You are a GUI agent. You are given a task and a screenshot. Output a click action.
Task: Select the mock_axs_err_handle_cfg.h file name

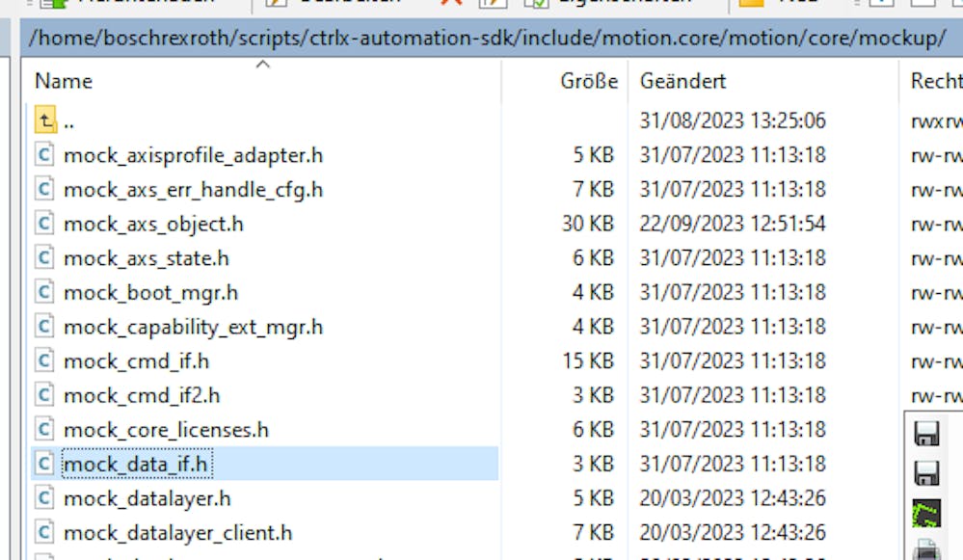click(193, 189)
